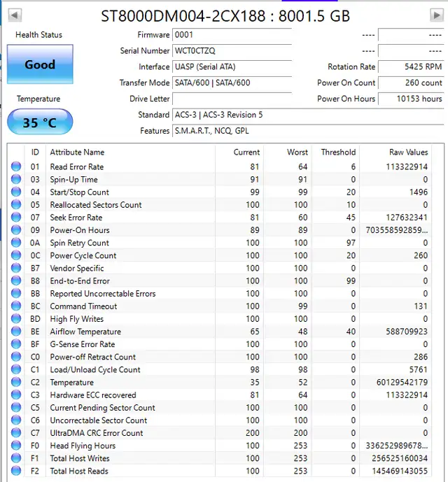Click status icon for Spin-Up Time
The height and width of the screenshot is (482, 448).
16,179
